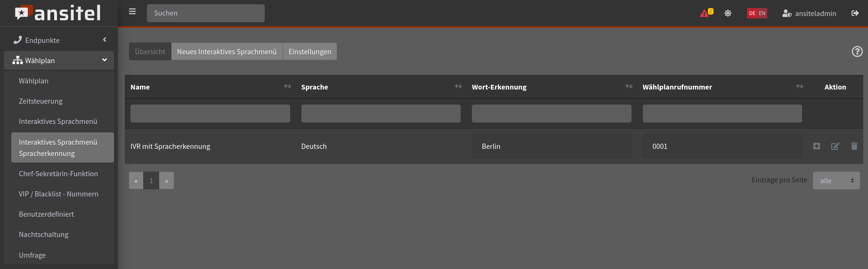Edit the IVR mit Spracherkennung entry
Image resolution: width=868 pixels, height=269 pixels.
tap(835, 146)
